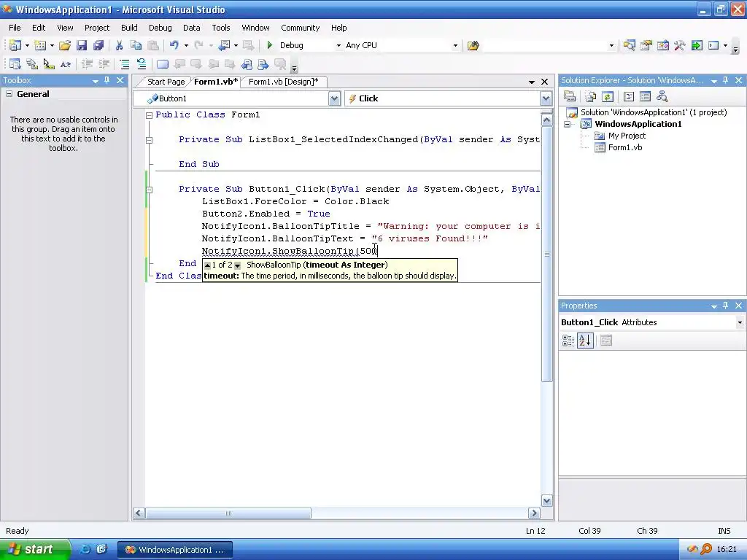Click the Internet Explorer quick launch icon
The width and height of the screenshot is (747, 560).
[86, 549]
